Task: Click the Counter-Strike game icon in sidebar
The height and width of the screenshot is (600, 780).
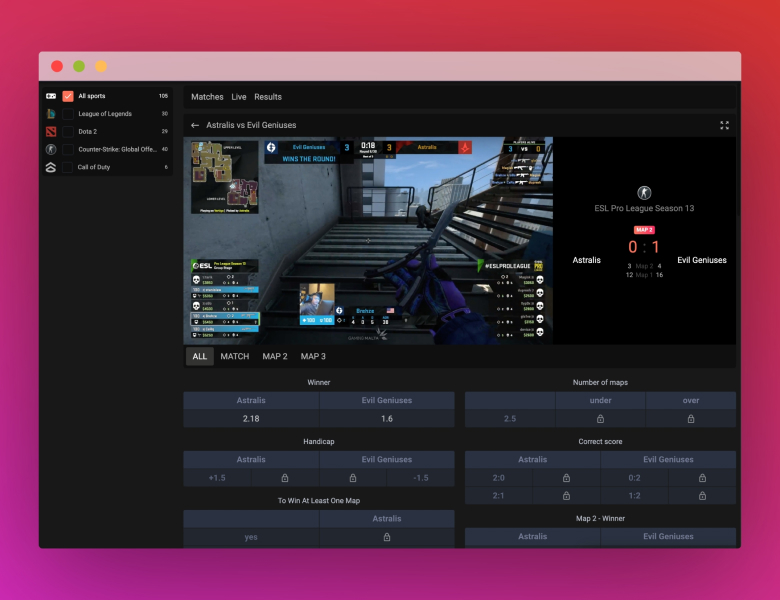Action: click(51, 149)
